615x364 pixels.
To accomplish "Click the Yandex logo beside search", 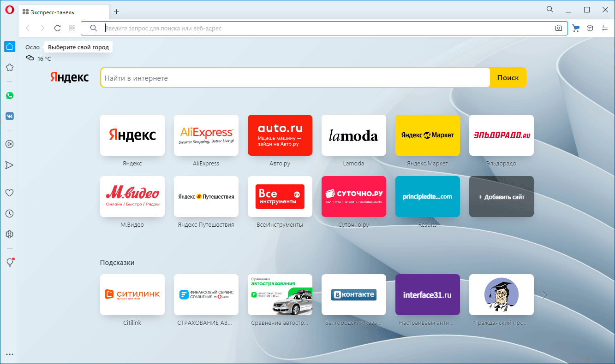I will coord(70,77).
